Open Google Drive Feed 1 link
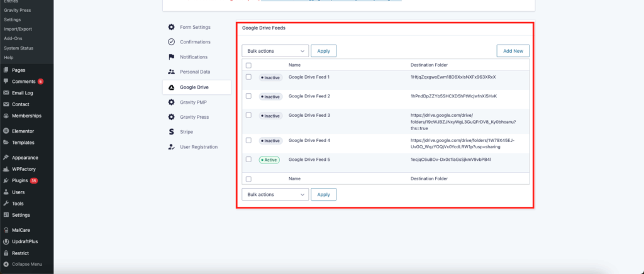Image resolution: width=644 pixels, height=274 pixels. pos(309,77)
